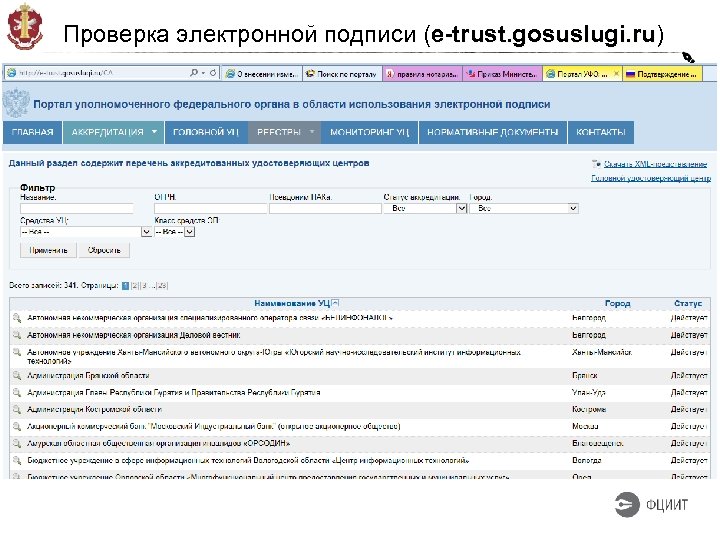This screenshot has width=720, height=540.
Task: Switch to О внесении изме... browser tab
Action: pos(262,74)
